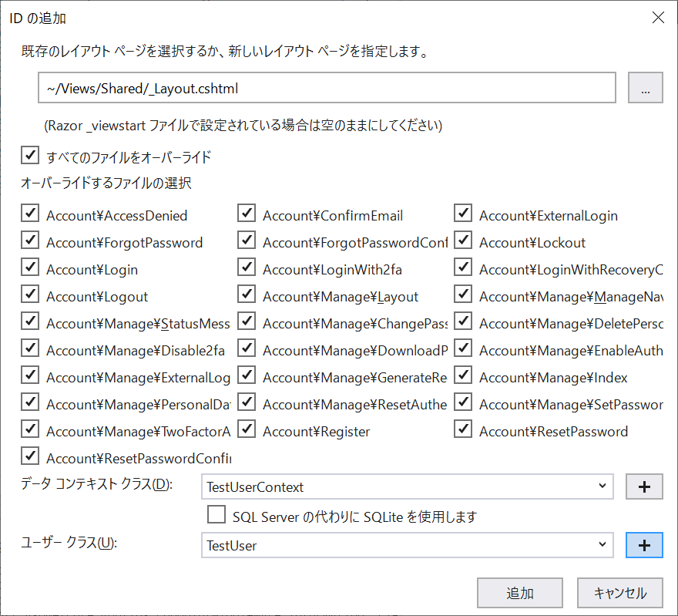Toggle Account¥Manage¥ManageNav checkbox
The width and height of the screenshot is (678, 616).
pos(463,295)
